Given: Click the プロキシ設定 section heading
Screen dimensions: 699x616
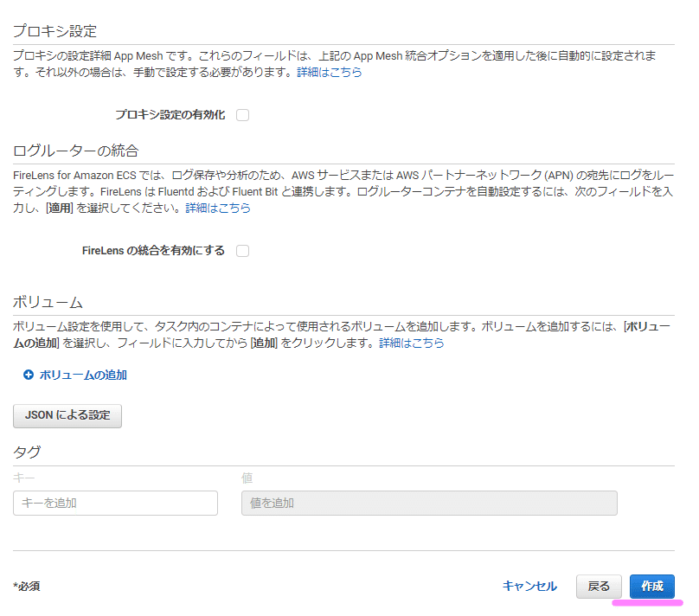Looking at the screenshot, I should point(55,31).
